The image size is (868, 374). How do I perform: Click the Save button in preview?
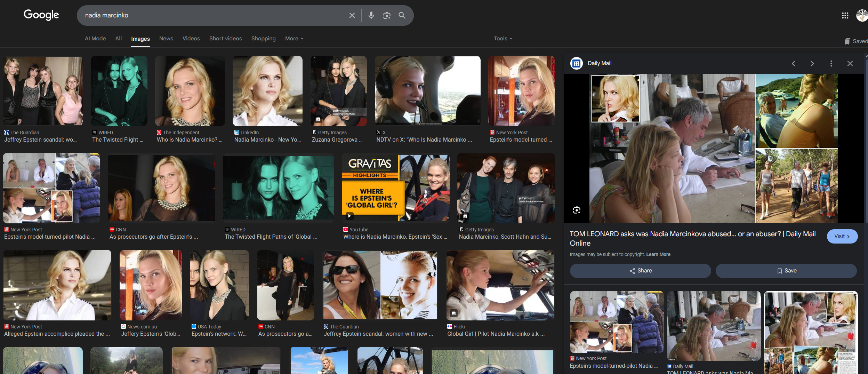(x=786, y=271)
